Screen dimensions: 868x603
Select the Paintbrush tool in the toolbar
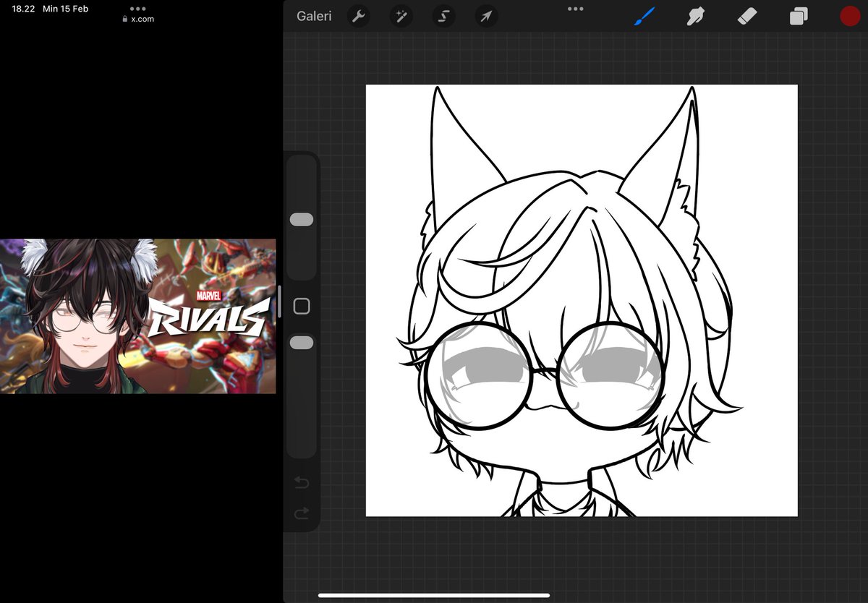click(x=646, y=15)
